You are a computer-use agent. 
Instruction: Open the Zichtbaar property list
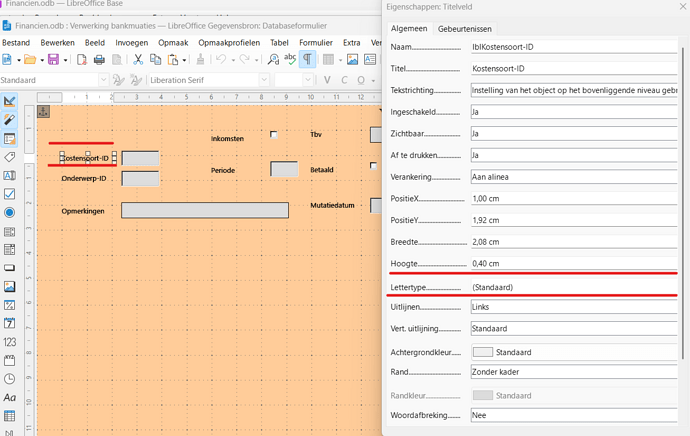point(574,133)
